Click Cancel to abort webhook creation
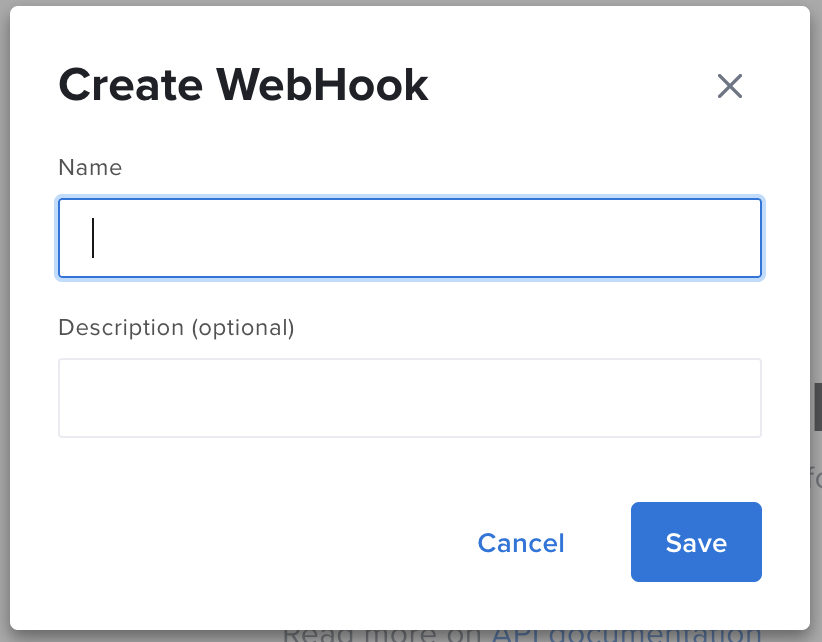 [521, 542]
